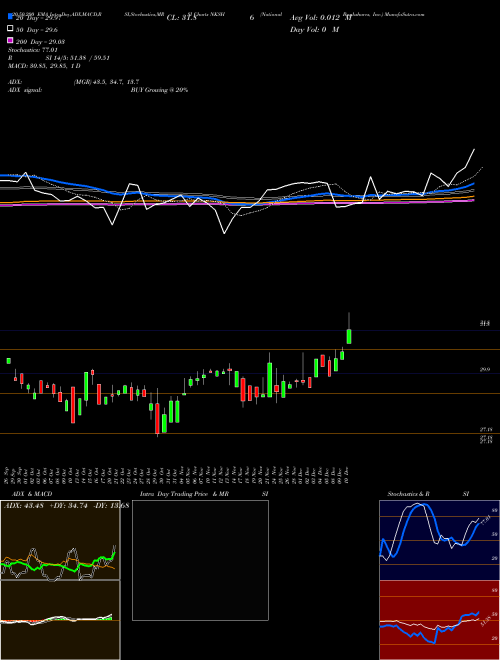Click the 'Stochastics & R' panel title
500x660 pixels.
tap(408, 494)
